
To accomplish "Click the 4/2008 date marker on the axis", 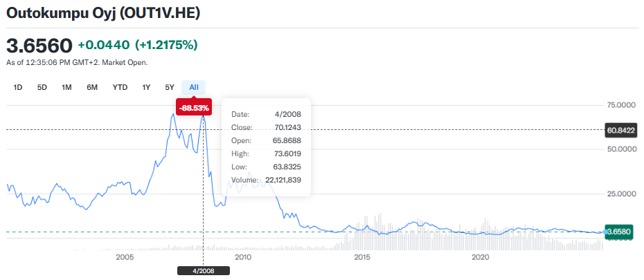I will click(202, 270).
